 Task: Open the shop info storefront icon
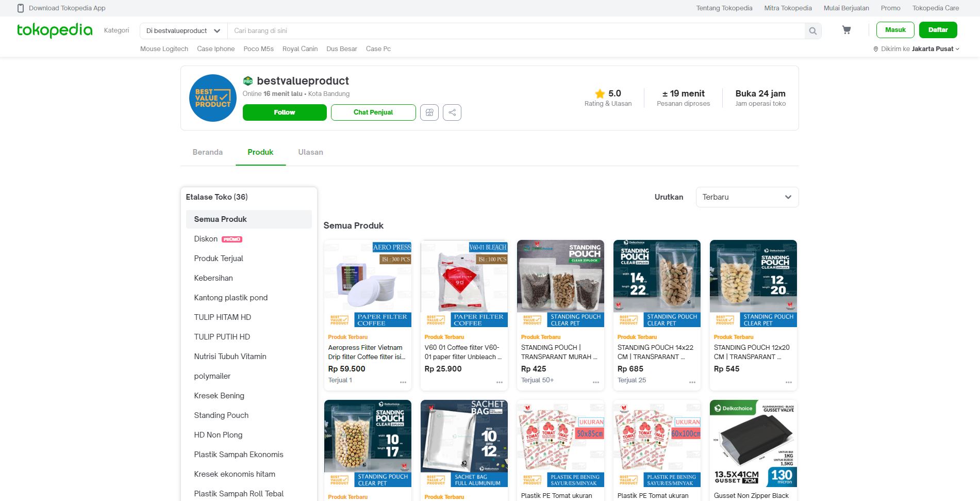tap(429, 112)
